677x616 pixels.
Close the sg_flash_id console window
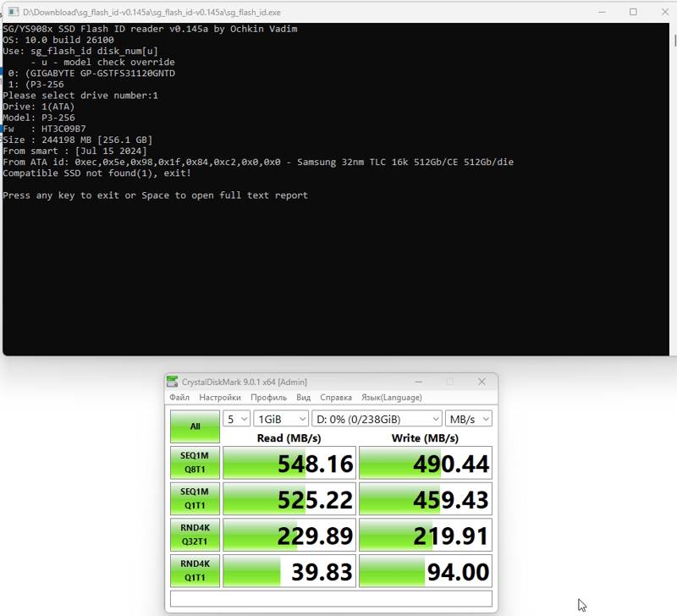click(663, 12)
